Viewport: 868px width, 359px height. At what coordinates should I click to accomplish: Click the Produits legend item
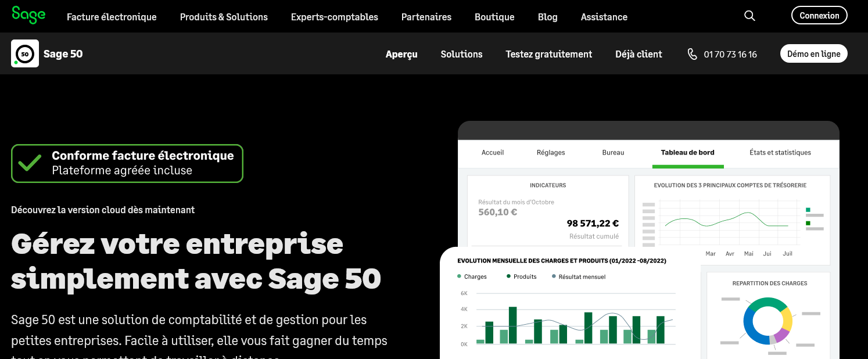click(522, 277)
